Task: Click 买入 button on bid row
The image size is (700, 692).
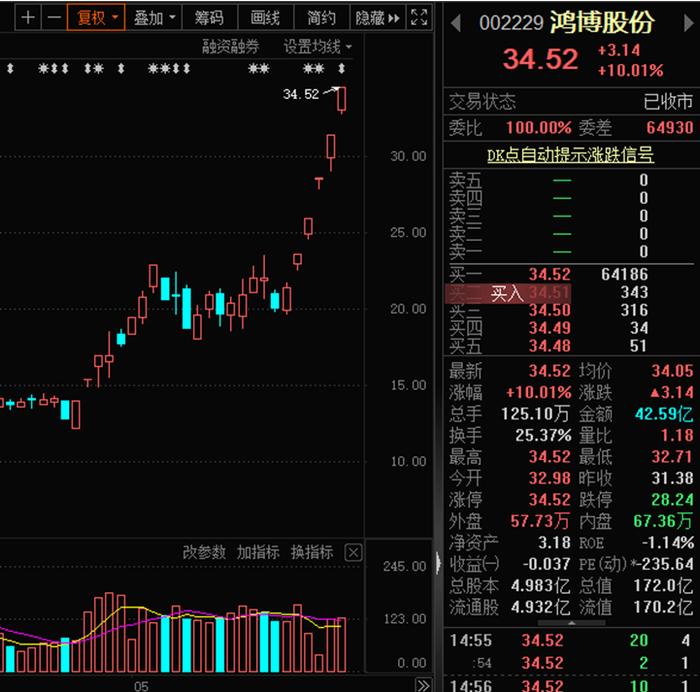Action: point(507,294)
